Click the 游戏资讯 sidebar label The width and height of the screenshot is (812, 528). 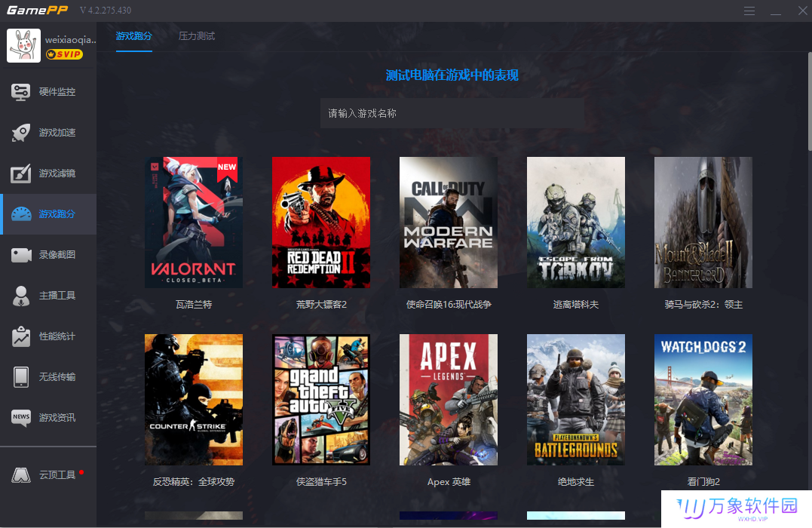coord(57,418)
